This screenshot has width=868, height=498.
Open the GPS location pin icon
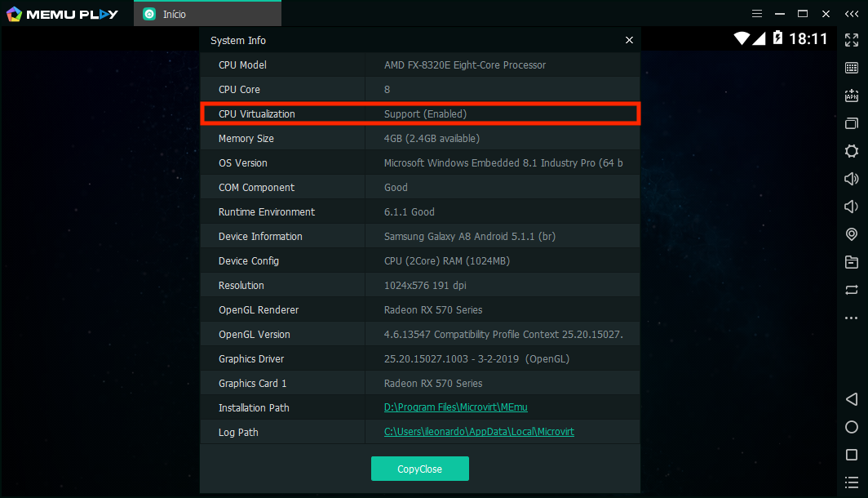[x=852, y=234]
